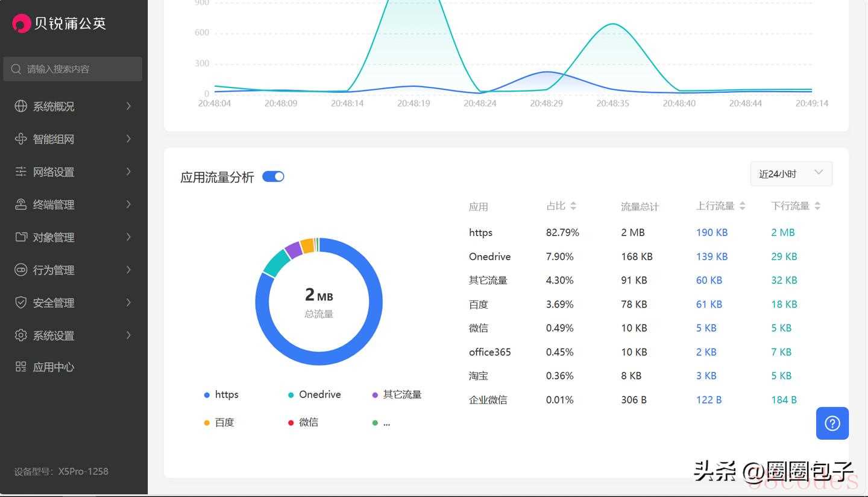Sort by 上行流量 column arrows
868x497 pixels.
click(743, 206)
